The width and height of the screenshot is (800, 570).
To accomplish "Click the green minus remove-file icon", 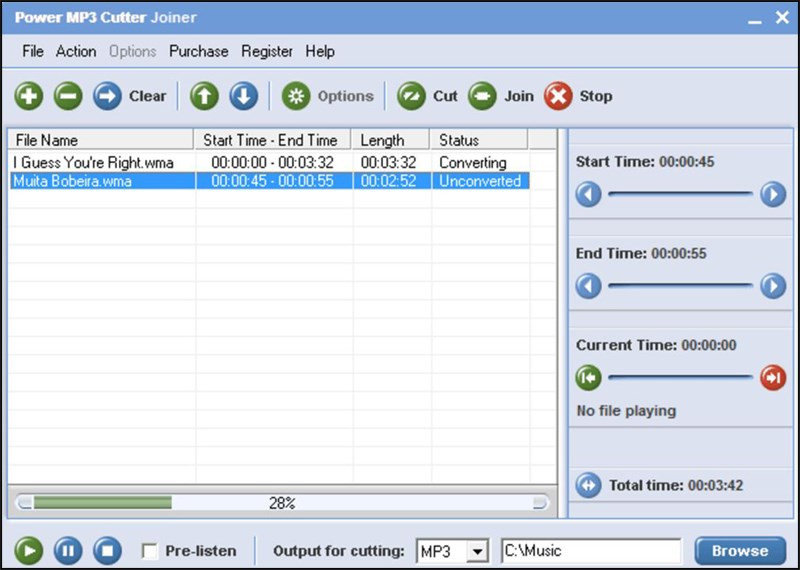I will click(68, 95).
